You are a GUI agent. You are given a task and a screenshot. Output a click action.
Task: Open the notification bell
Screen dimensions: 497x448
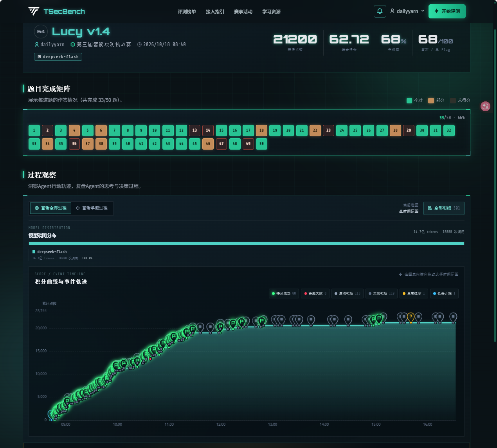pos(380,11)
